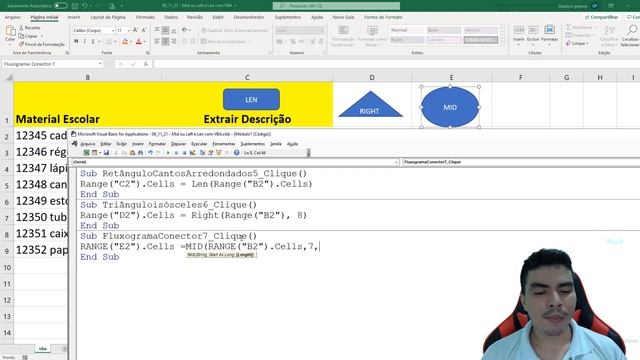
Task: Click the VBA toolbar Save diskette icon
Action: [106, 153]
